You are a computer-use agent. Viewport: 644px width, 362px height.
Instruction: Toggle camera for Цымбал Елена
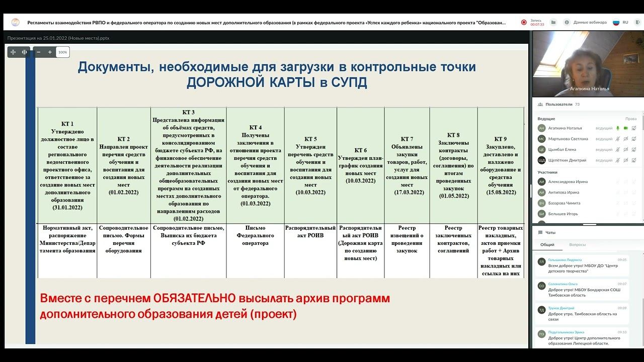pyautogui.click(x=626, y=149)
